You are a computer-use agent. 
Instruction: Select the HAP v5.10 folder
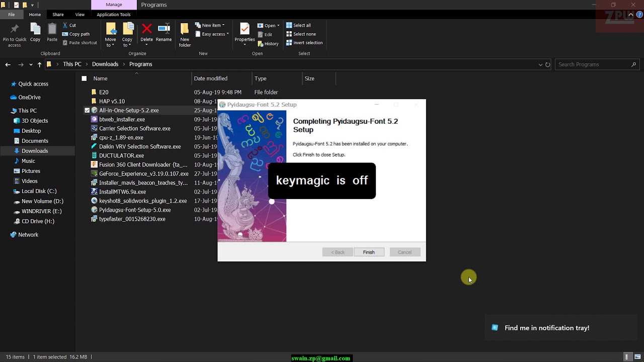[x=112, y=101]
